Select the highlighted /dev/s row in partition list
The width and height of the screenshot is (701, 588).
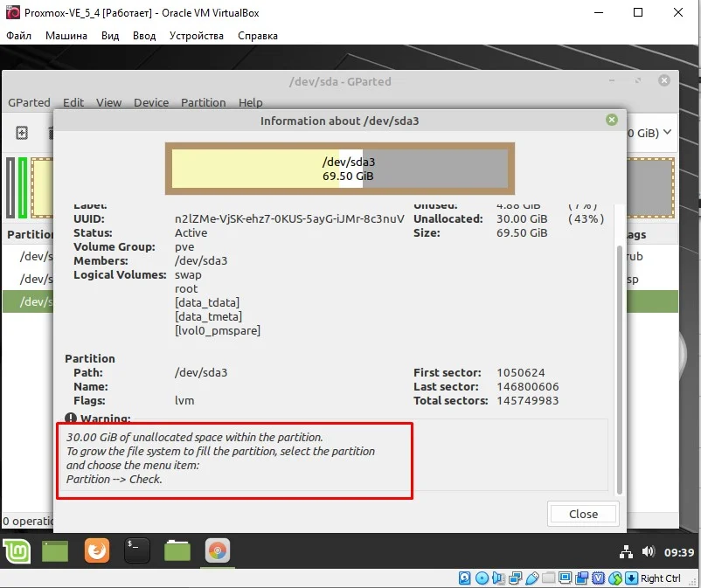tap(28, 301)
